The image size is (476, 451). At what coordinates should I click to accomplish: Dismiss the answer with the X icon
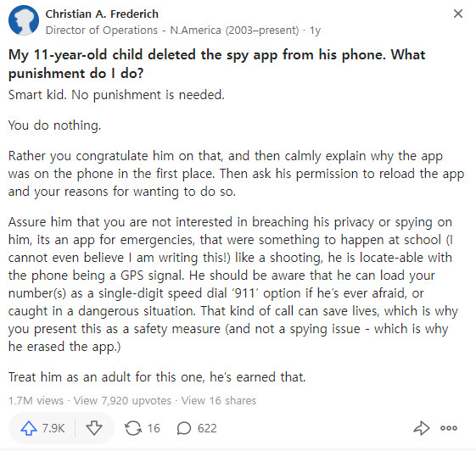pyautogui.click(x=458, y=14)
